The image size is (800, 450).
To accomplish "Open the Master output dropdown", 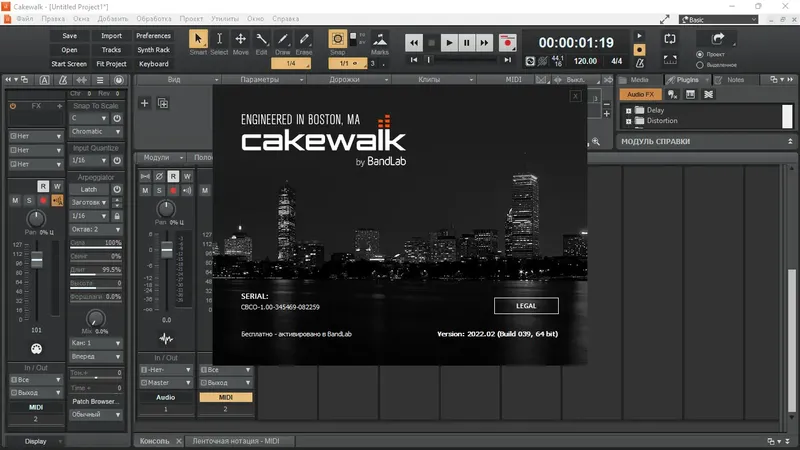I will (x=166, y=383).
